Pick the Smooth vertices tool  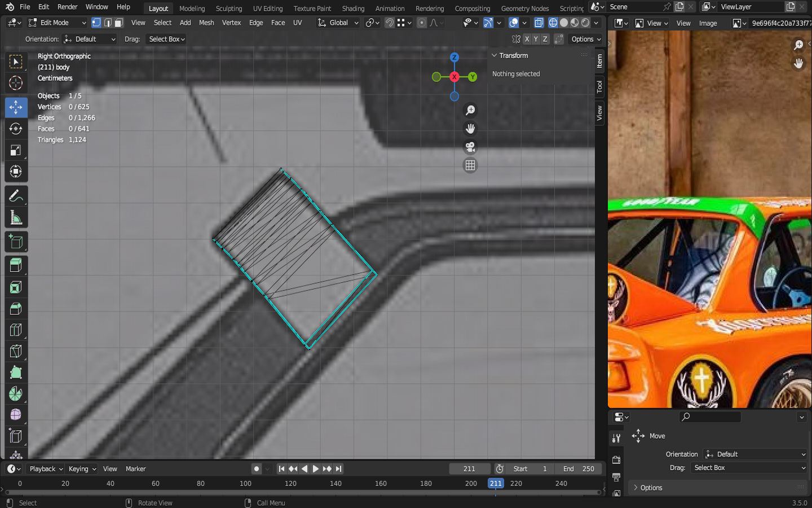[16, 415]
